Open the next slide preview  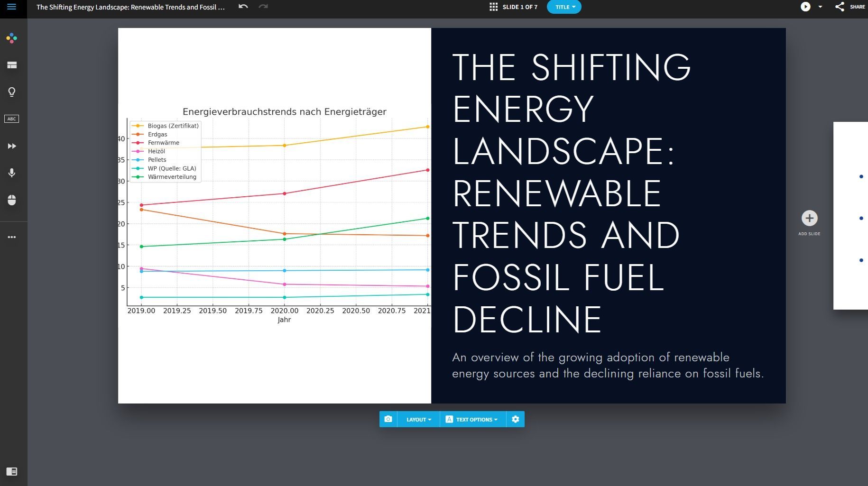pos(850,216)
